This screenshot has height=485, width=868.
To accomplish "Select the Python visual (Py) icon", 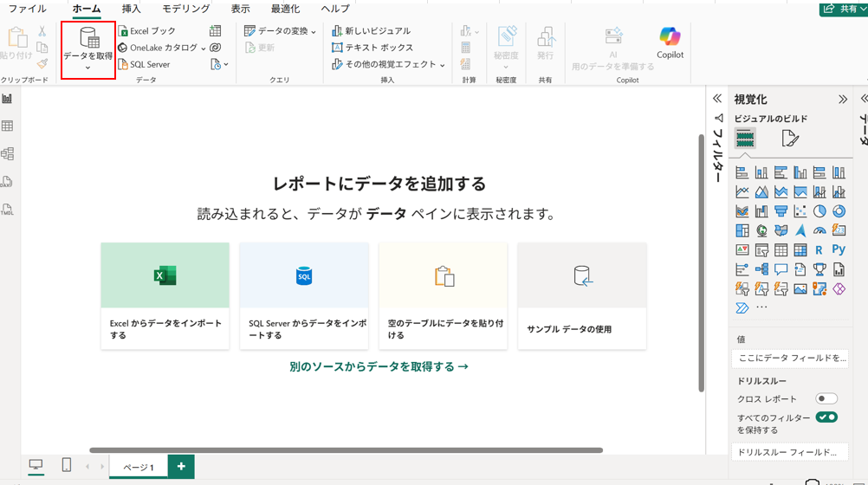I will pyautogui.click(x=839, y=250).
